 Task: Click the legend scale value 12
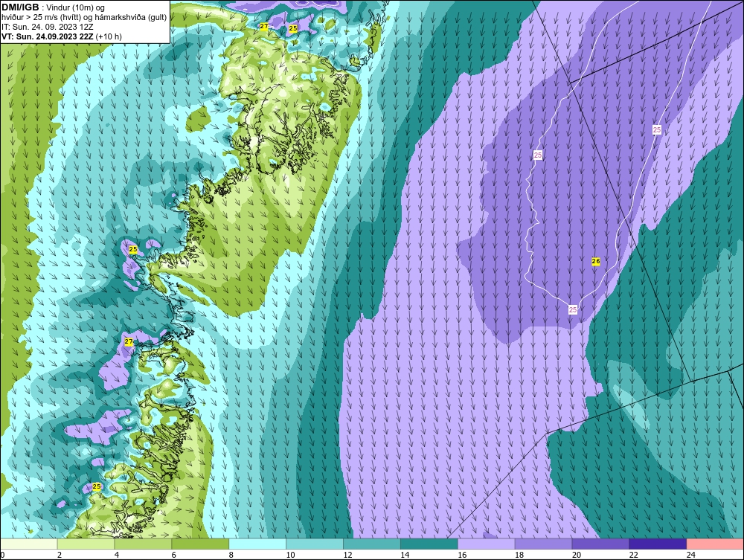click(347, 555)
